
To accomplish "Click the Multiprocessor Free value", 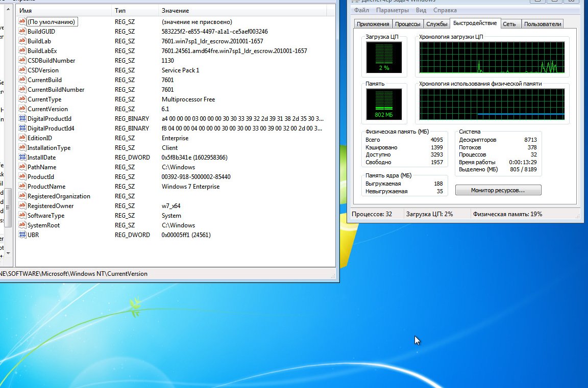I will click(188, 99).
